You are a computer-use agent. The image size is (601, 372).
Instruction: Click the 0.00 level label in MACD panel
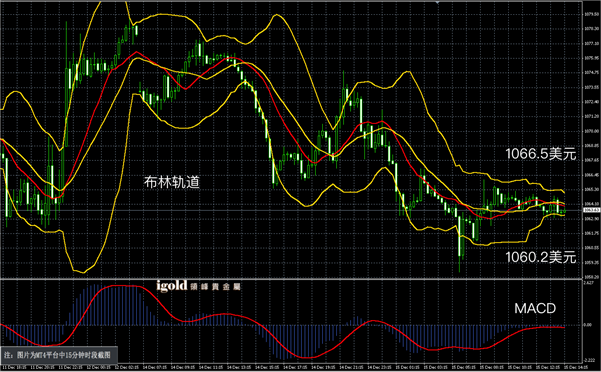tap(588, 325)
